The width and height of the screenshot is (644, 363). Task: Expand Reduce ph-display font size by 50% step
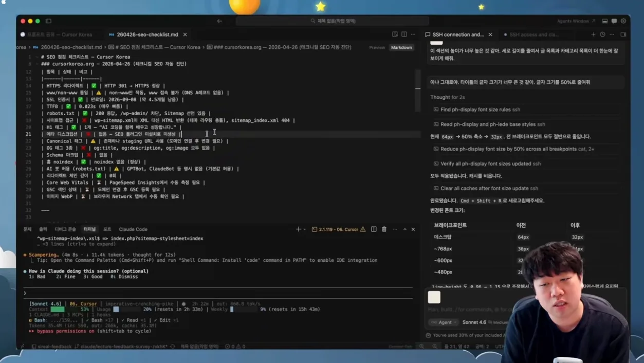pos(513,149)
